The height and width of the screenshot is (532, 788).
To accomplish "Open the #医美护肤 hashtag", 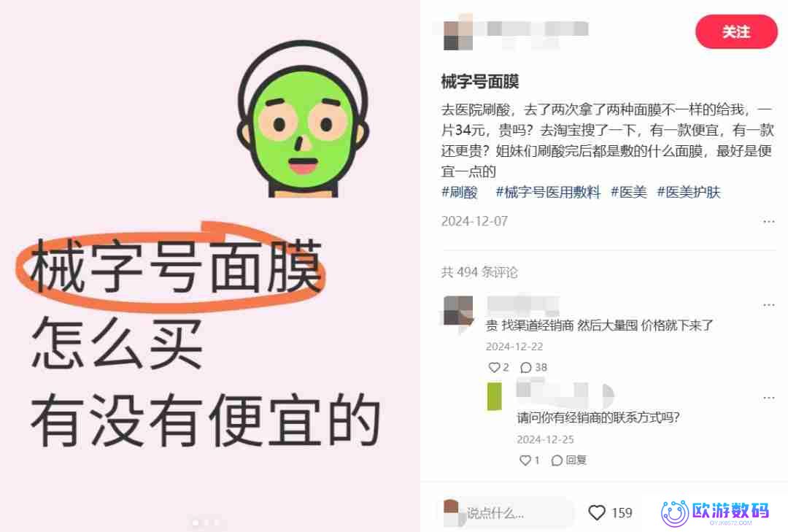I will click(689, 192).
